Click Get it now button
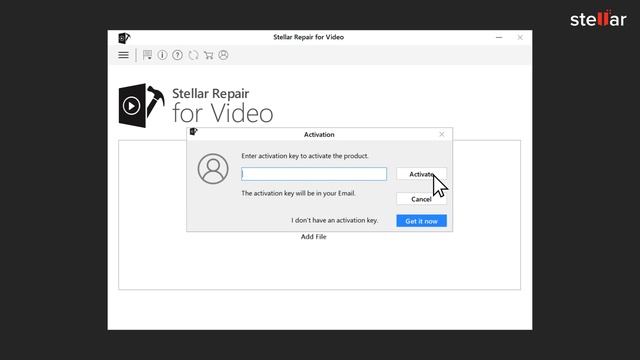Viewport: 640px width, 360px height. (x=421, y=221)
